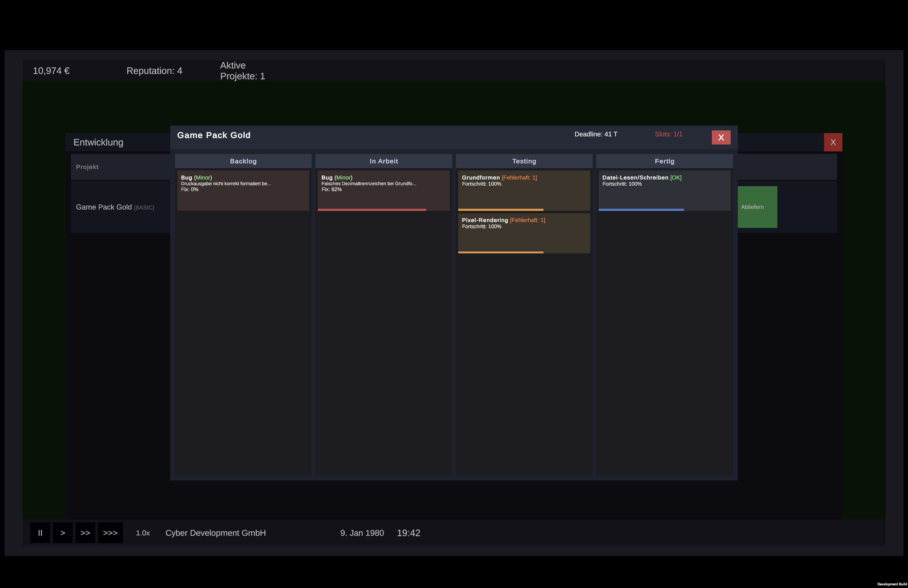Click Abliefern to deliver the project
908x588 pixels.
[x=757, y=207]
